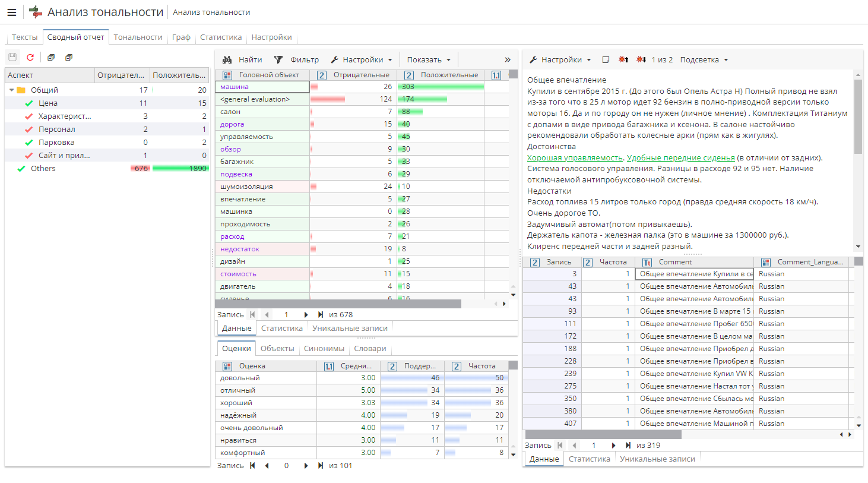This screenshot has height=483, width=868.
Task: Select the <general evaluation> row
Action: pyautogui.click(x=362, y=99)
